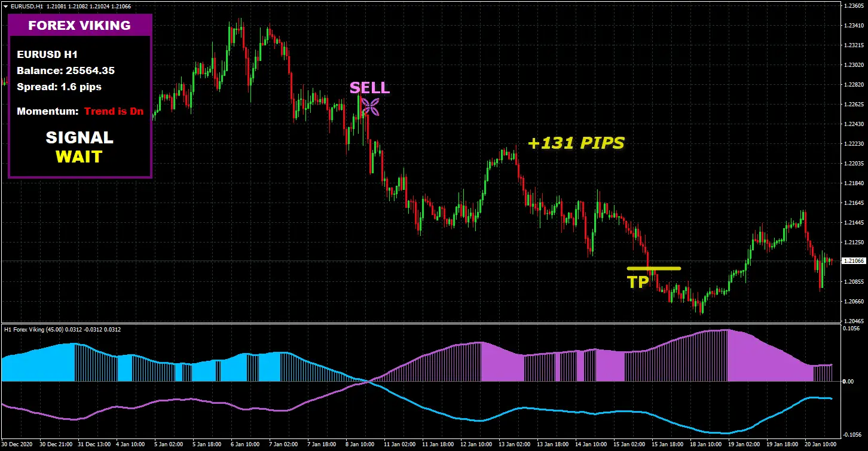Click the 13 Jan 02:00 time axis label
Image resolution: width=868 pixels, height=451 pixels.
(514, 444)
